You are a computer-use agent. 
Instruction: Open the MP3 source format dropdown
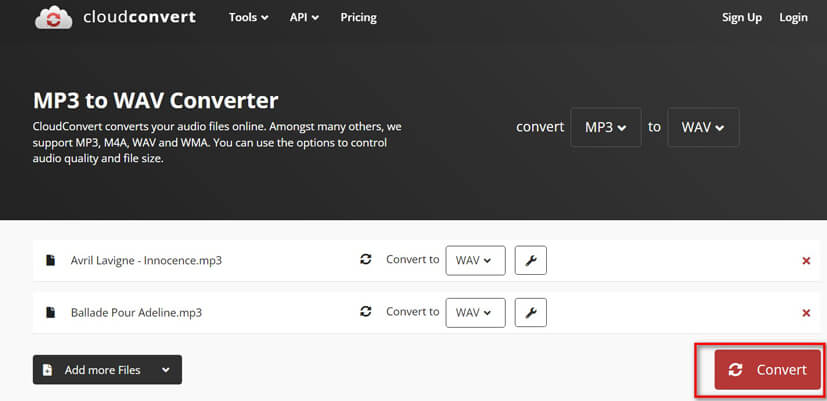click(x=605, y=127)
